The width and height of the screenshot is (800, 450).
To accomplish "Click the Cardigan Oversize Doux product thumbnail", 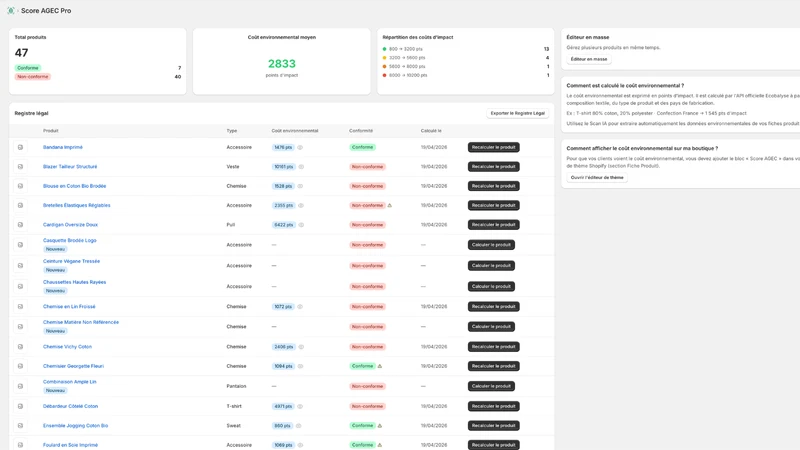I will (20, 225).
